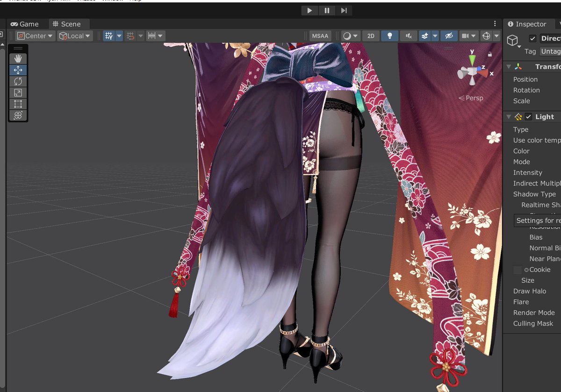The width and height of the screenshot is (561, 392).
Task: Select the Rotate tool
Action: tap(18, 81)
